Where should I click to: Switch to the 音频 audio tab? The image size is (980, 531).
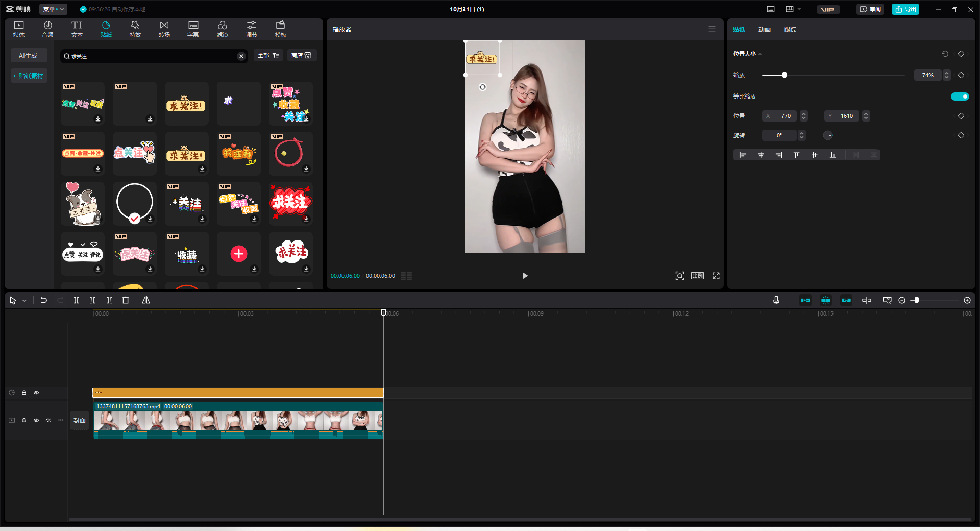coord(47,29)
